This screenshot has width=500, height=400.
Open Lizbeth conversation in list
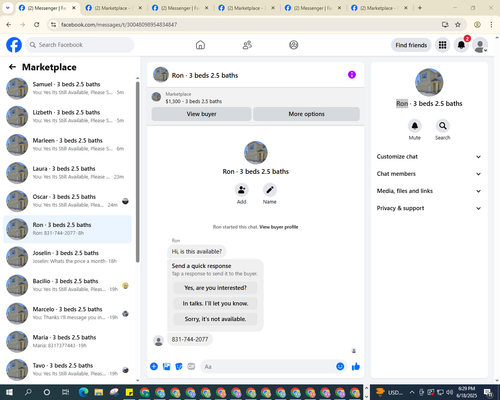68,116
